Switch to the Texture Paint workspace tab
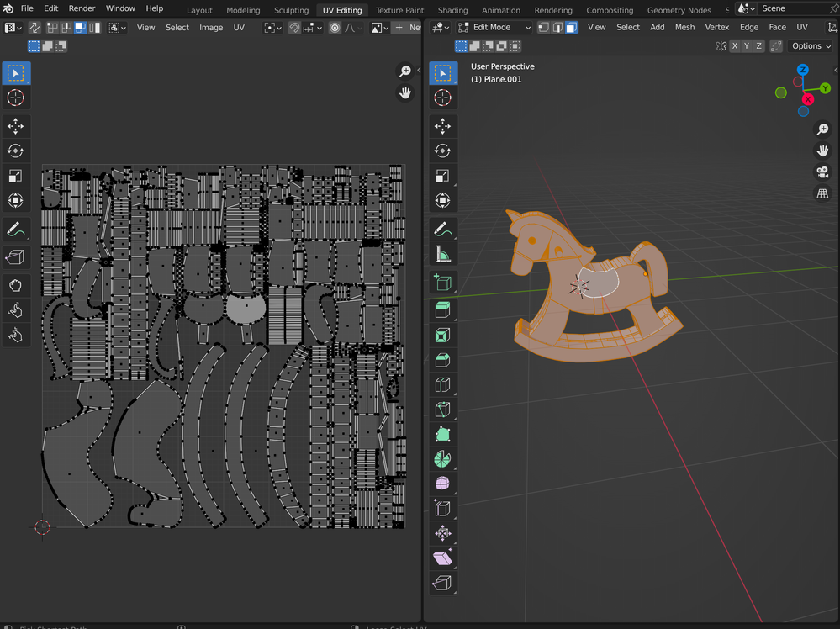 399,10
